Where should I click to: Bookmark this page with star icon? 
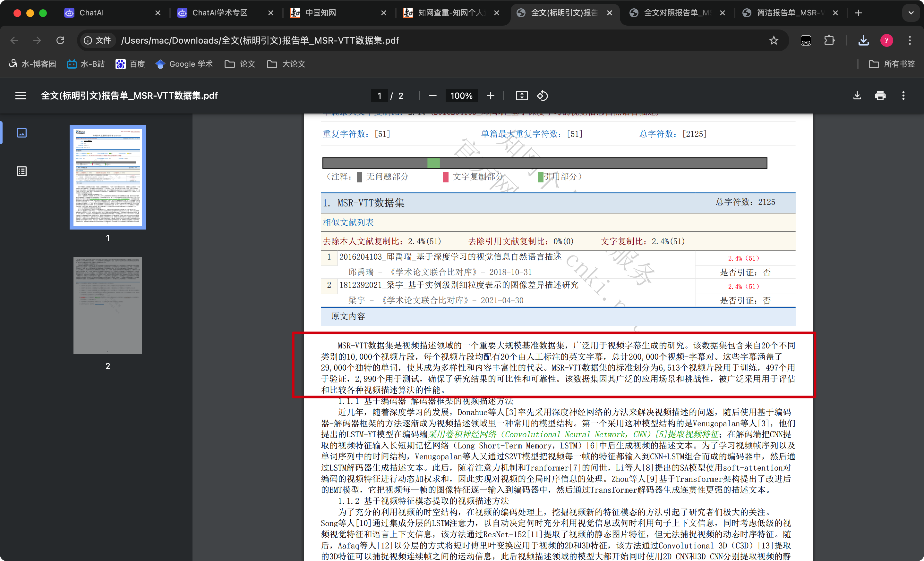tap(773, 40)
